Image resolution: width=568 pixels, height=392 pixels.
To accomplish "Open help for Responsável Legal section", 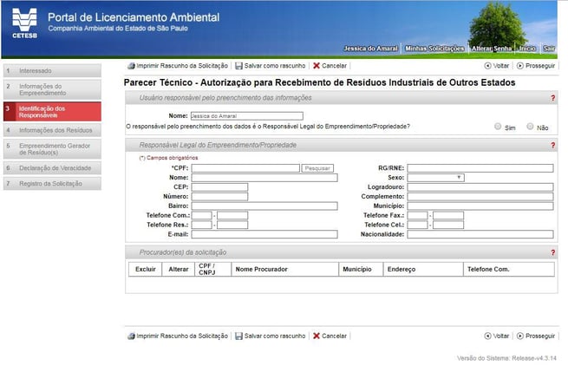I will (x=552, y=146).
